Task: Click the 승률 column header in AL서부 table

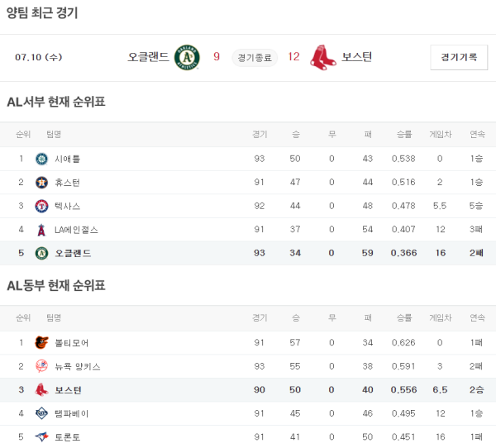Action: (403, 134)
